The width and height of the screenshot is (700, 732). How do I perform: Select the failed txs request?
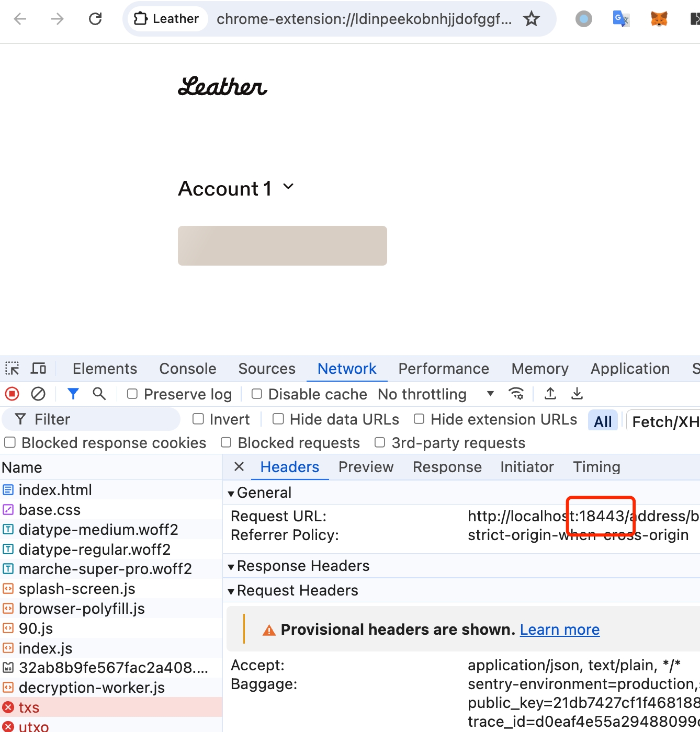coord(29,707)
